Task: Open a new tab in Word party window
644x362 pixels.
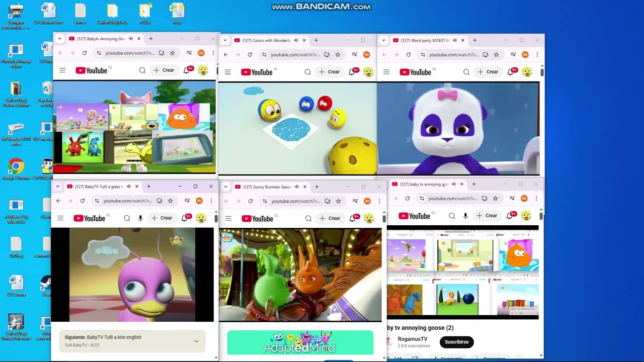Action: [474, 40]
